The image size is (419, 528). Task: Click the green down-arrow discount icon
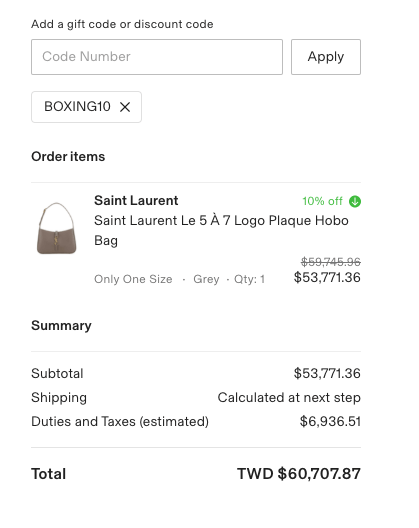[x=355, y=201]
